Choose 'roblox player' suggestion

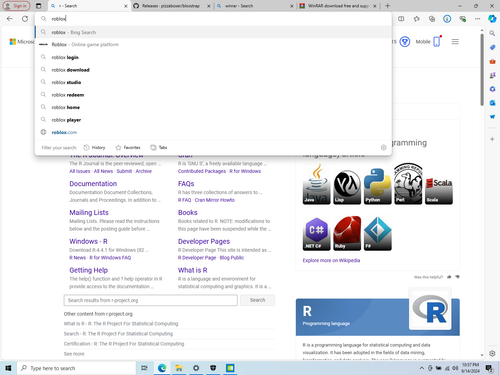pyautogui.click(x=213, y=120)
